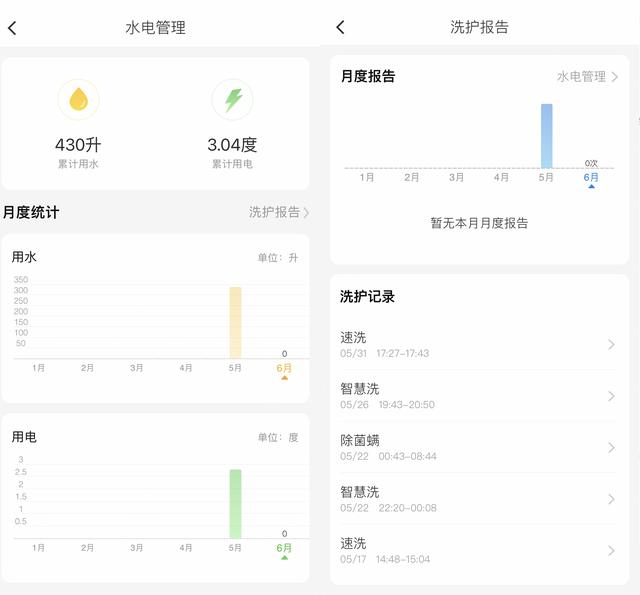Open the 智慧洗 record at 22:20-00:08
Viewport: 640px width, 595px height.
point(478,499)
